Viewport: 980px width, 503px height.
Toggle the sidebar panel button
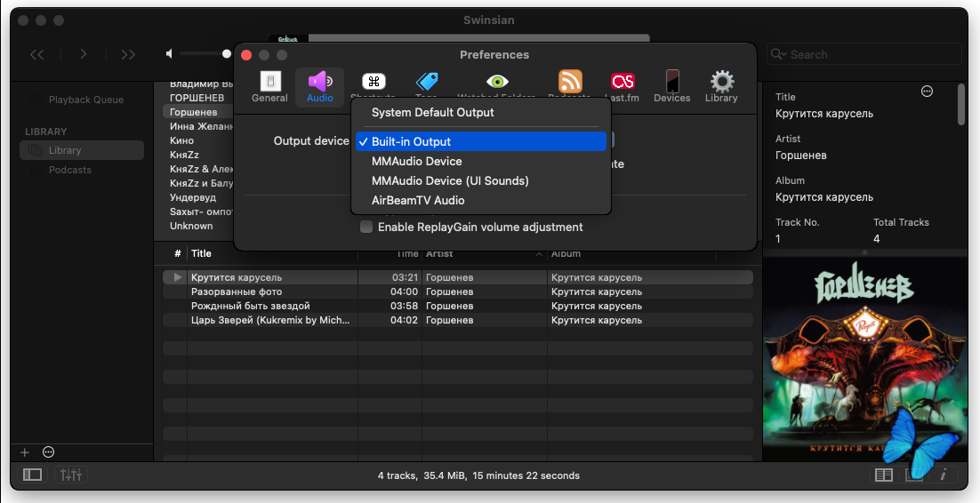(33, 475)
